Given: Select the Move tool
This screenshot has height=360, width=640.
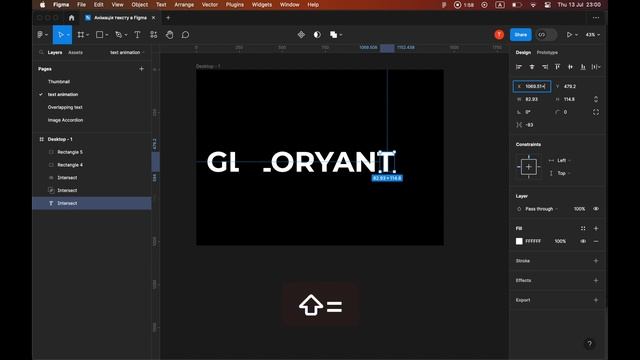Looking at the screenshot, I should click(x=60, y=35).
